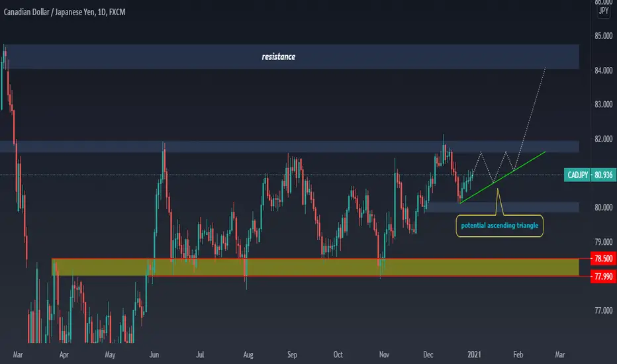This screenshot has width=617, height=364.
Task: Select the 77.000 price axis value
Action: (x=603, y=310)
